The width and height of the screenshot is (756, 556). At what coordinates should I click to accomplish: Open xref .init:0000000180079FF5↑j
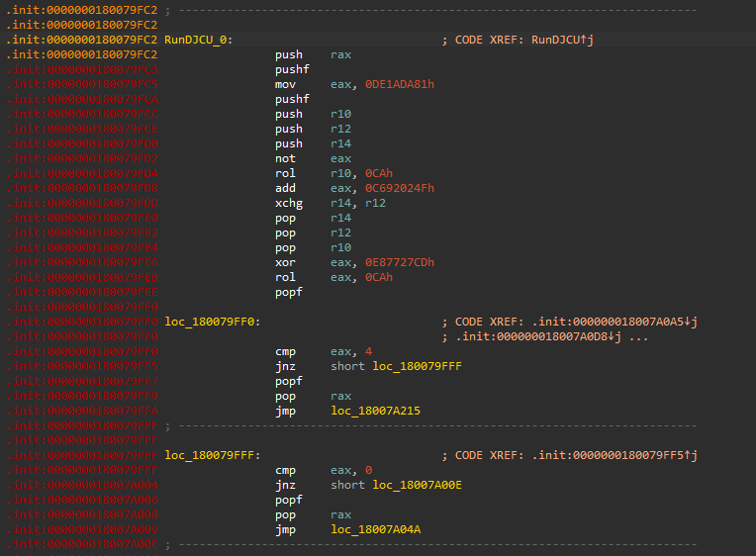(x=614, y=455)
